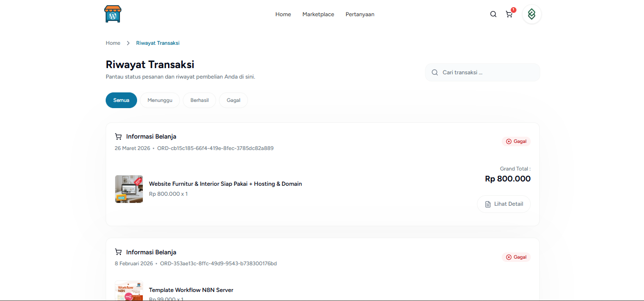
Task: Click the cart icon beside first Informasi Belanja
Action: point(119,137)
